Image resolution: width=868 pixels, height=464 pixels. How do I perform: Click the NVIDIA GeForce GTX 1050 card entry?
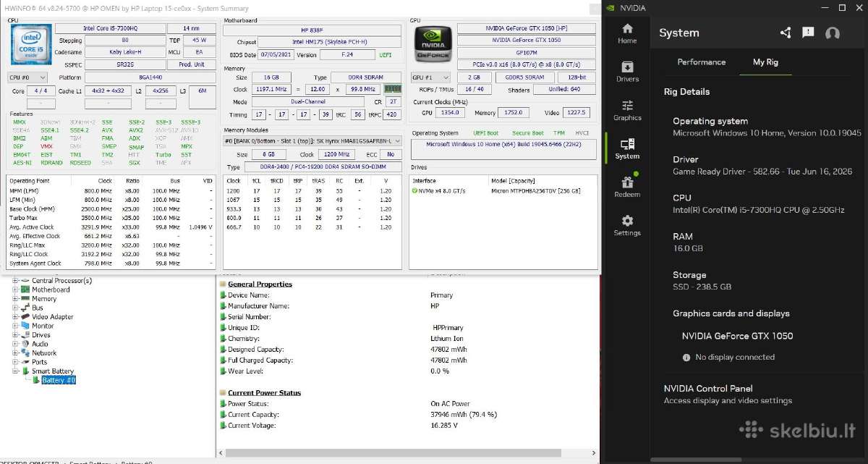pyautogui.click(x=737, y=336)
